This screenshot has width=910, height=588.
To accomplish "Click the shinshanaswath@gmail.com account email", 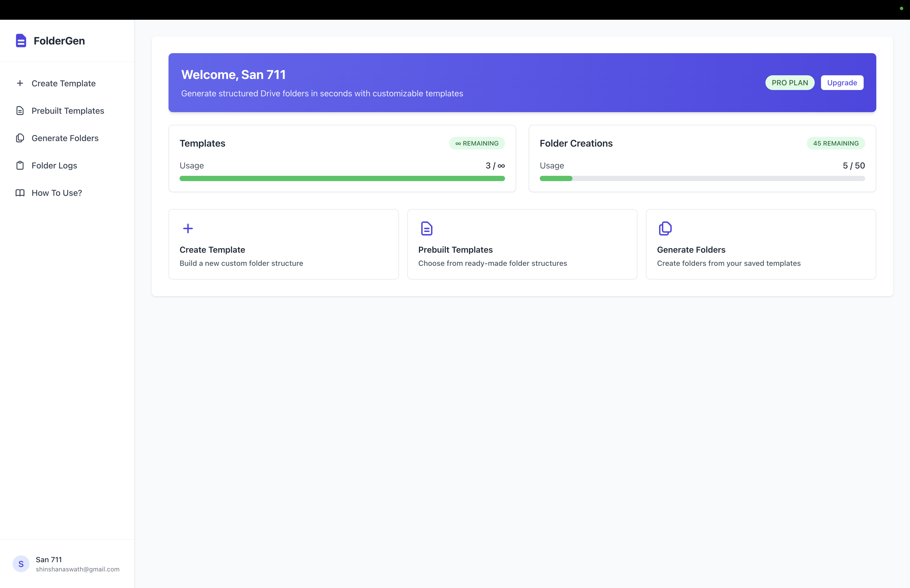I will click(x=77, y=569).
